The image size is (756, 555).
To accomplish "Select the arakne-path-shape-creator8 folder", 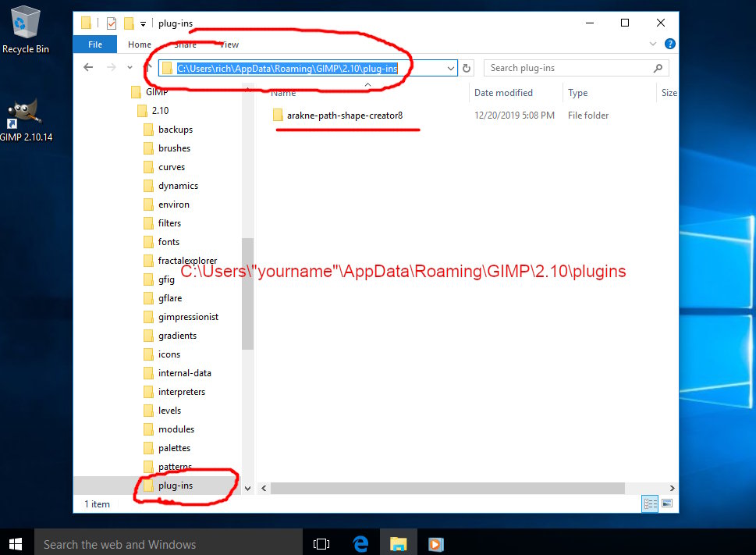I will coord(338,116).
